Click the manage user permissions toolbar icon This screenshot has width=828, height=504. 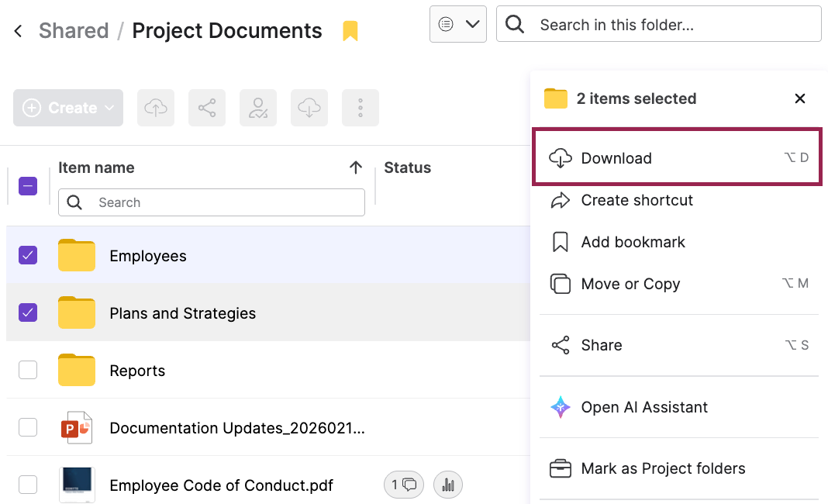point(258,108)
